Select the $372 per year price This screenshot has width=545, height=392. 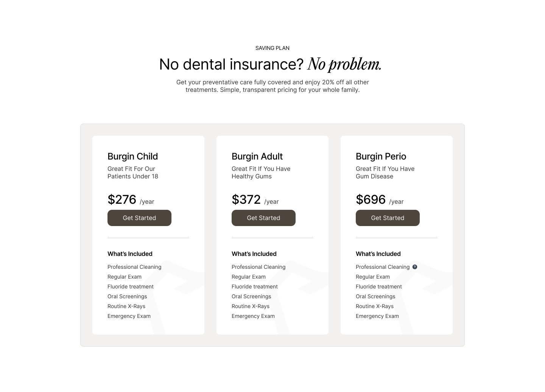246,200
